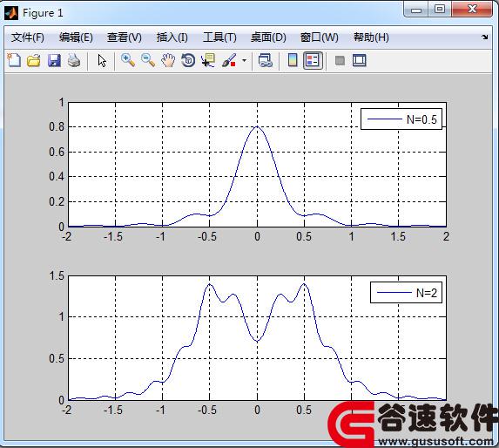Screen dimensions: 499x448
Task: Insert a colorbar using the toolbar icon
Action: pyautogui.click(x=293, y=60)
